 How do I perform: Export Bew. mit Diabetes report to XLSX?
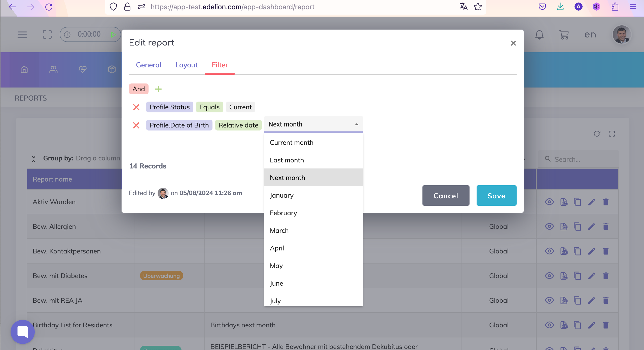click(564, 276)
